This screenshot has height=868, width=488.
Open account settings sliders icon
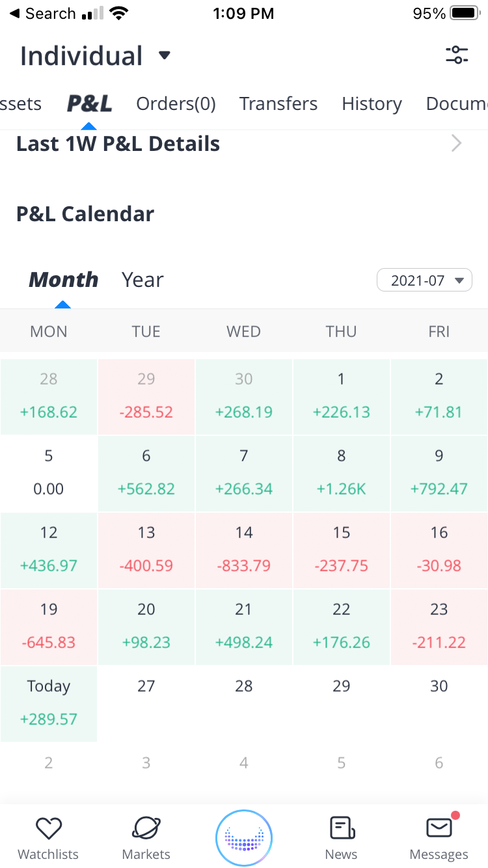point(457,55)
